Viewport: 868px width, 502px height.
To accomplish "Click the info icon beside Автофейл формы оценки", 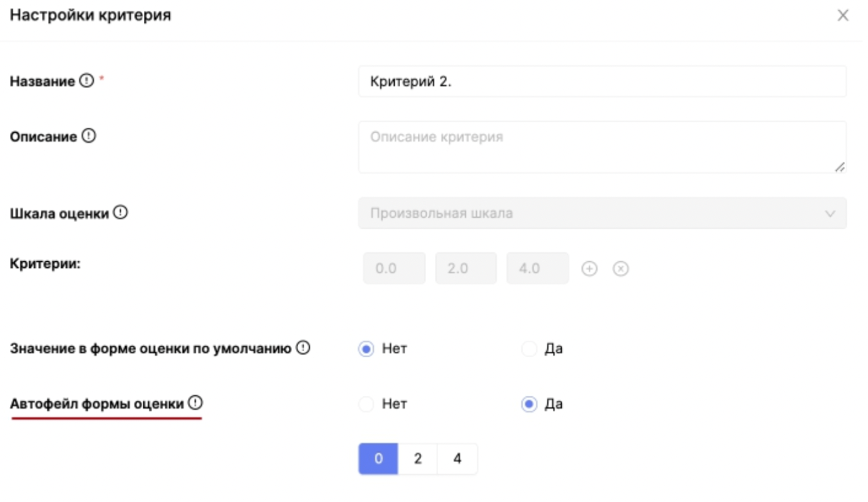I will (x=195, y=404).
